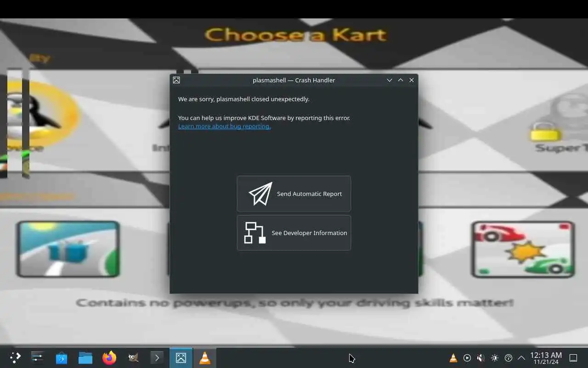
Task: Click the question-mark tray icon
Action: pos(508,358)
